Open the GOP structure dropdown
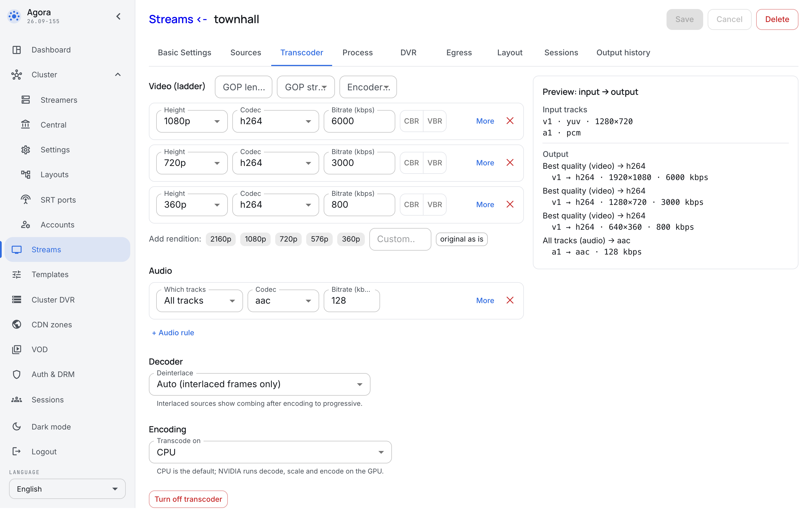Viewport: 812px width, 517px height. click(306, 87)
